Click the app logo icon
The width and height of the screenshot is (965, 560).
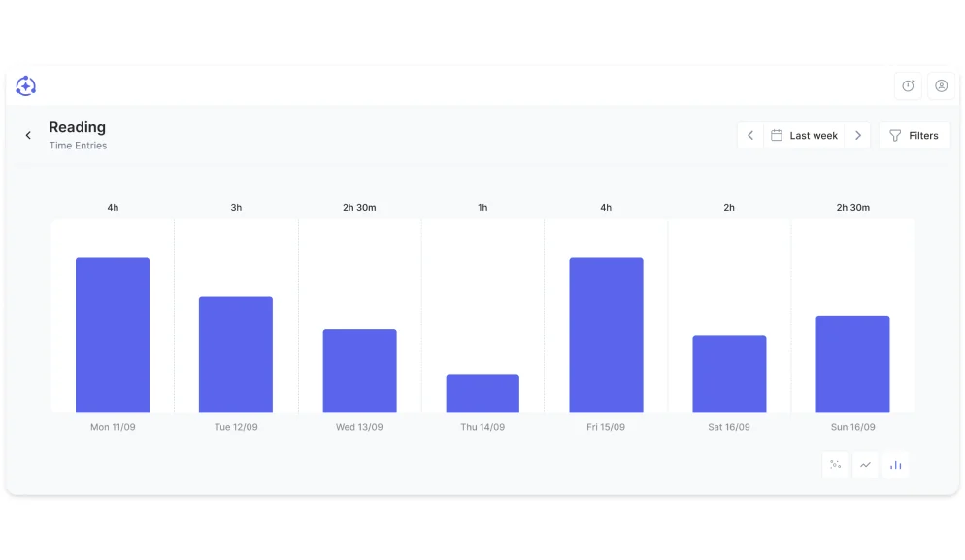26,86
